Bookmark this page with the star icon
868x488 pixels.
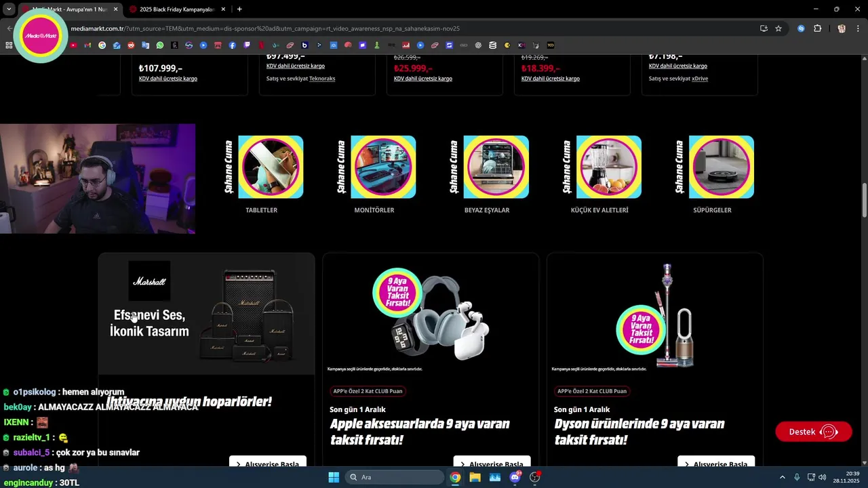point(778,28)
